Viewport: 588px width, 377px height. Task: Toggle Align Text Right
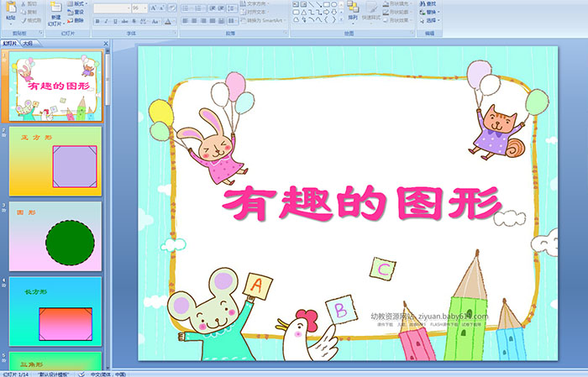point(203,21)
